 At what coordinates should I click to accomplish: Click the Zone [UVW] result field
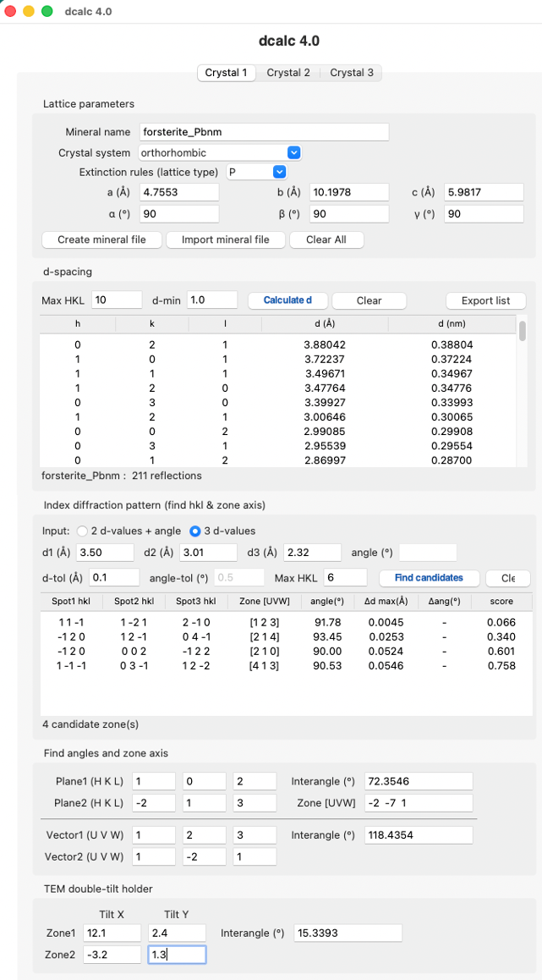click(419, 802)
